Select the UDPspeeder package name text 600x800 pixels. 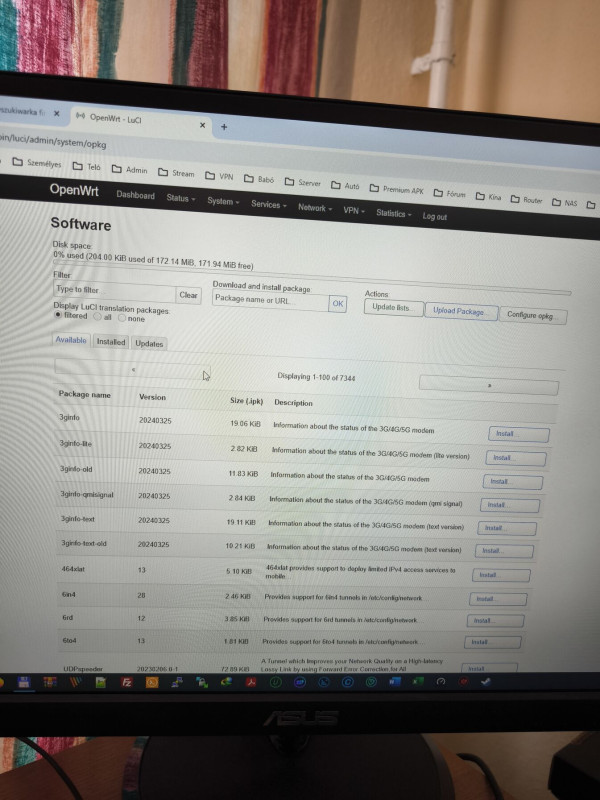(83, 668)
